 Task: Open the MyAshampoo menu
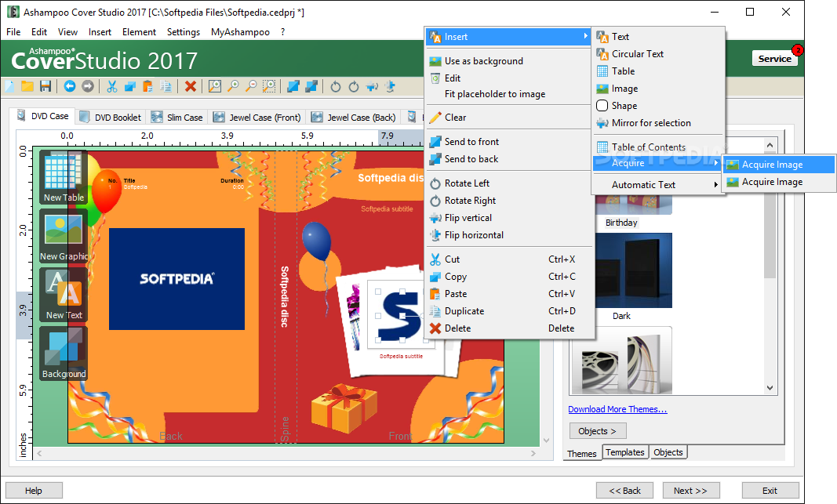(240, 32)
